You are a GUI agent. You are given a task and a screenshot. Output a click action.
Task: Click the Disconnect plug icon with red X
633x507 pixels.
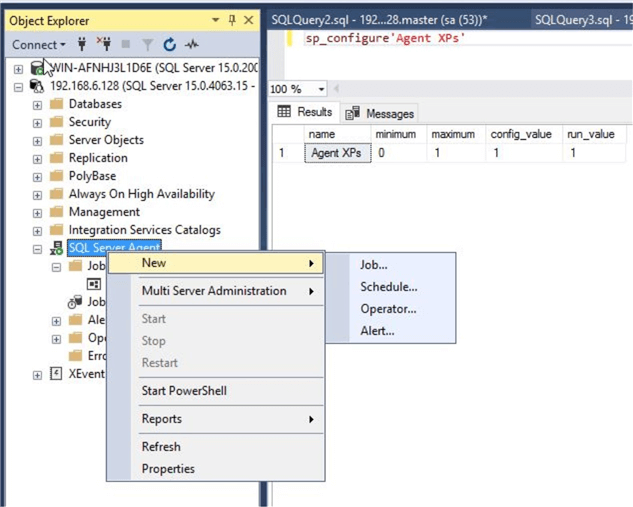[x=104, y=44]
